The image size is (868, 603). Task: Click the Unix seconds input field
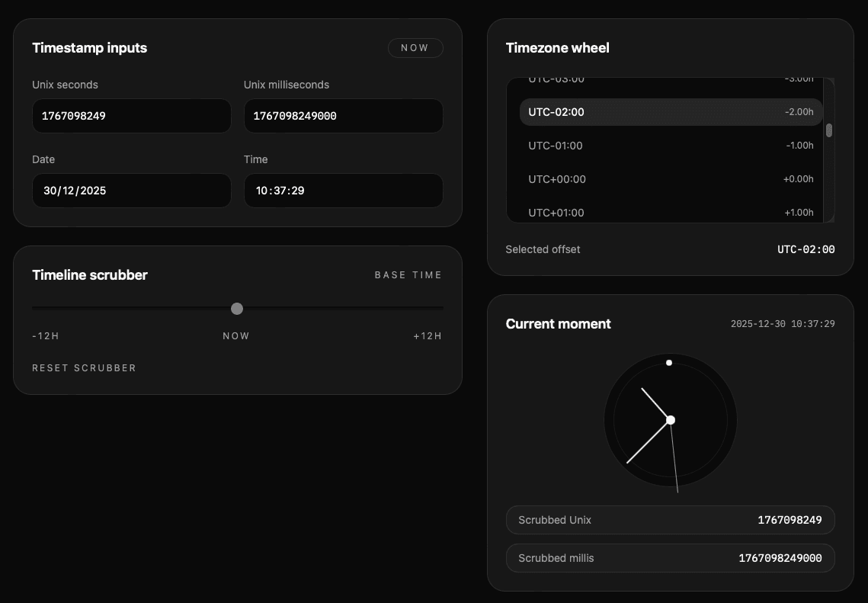click(x=131, y=116)
